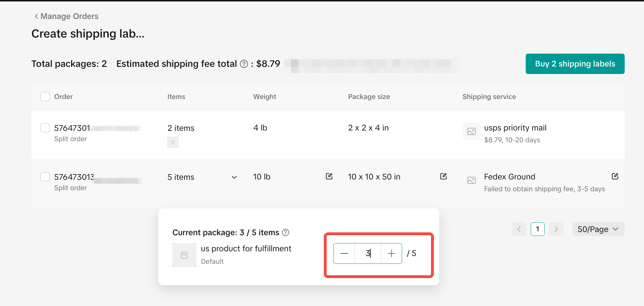
Task: Go back to Manage Orders
Action: (x=66, y=16)
